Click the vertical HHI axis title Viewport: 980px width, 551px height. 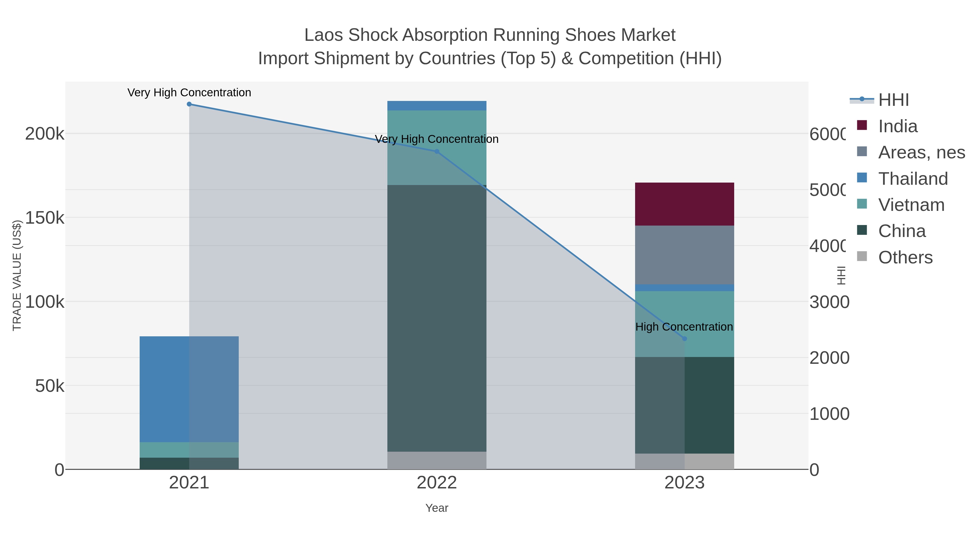[x=841, y=275]
